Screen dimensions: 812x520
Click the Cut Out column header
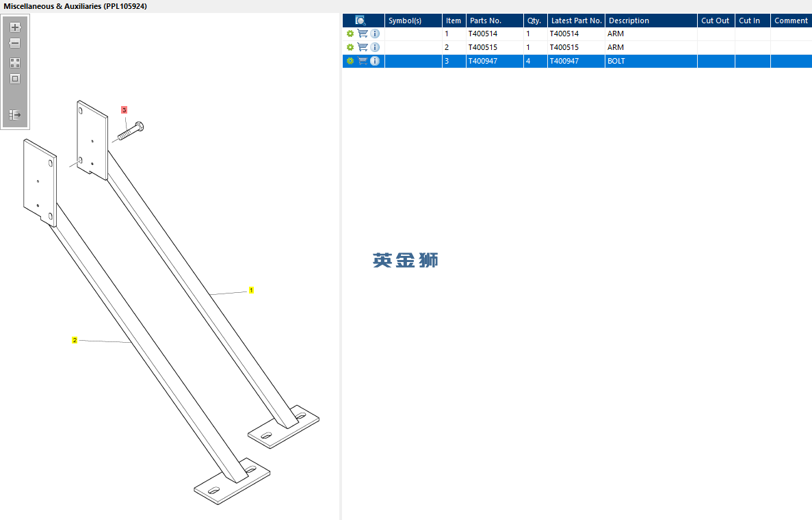click(716, 21)
